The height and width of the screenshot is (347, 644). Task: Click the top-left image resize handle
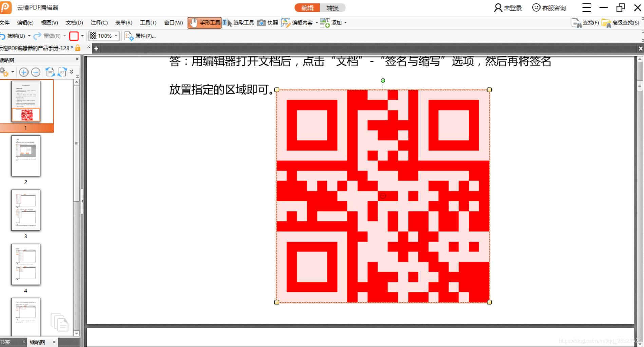pos(277,90)
